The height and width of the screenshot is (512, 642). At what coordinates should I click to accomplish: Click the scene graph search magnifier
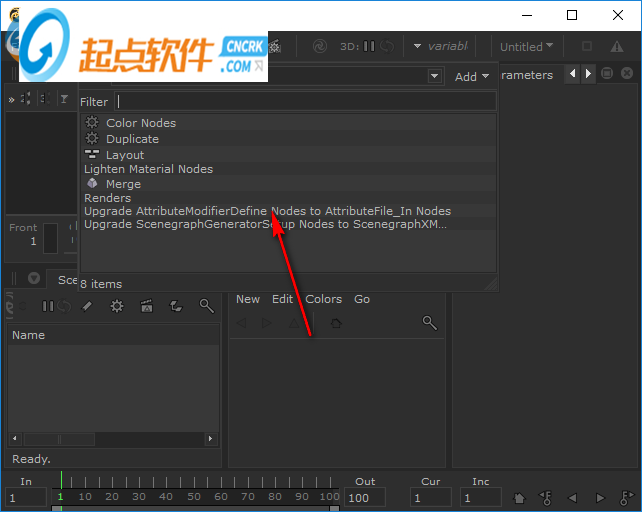[206, 306]
